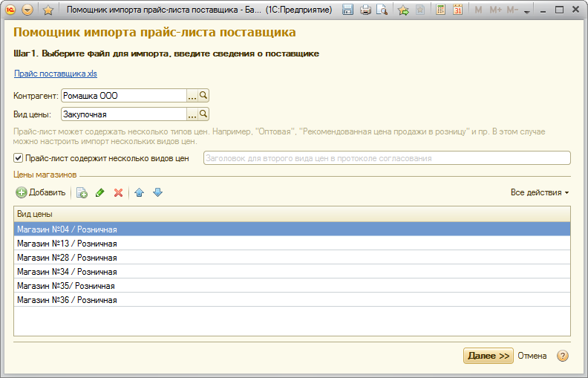Click the Save diskette icon

pyautogui.click(x=348, y=10)
